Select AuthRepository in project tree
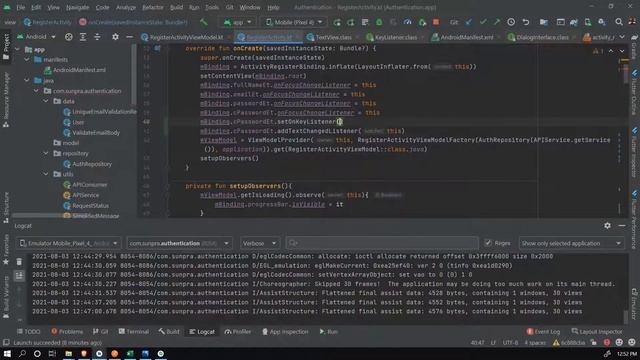This screenshot has width=640, height=360. [92, 164]
